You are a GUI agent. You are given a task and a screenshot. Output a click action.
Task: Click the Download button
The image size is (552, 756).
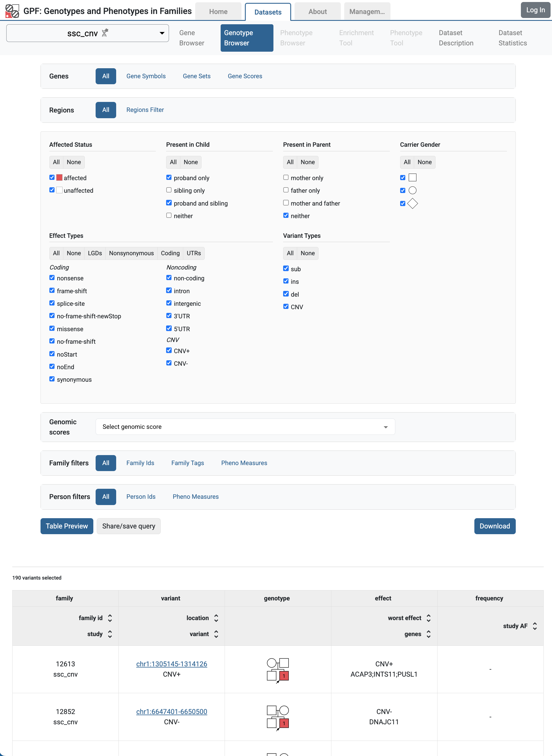click(x=495, y=526)
